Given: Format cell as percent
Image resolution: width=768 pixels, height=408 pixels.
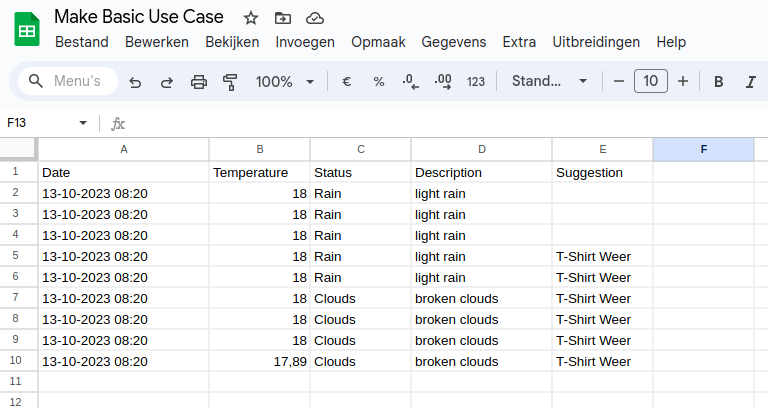Looking at the screenshot, I should 379,82.
